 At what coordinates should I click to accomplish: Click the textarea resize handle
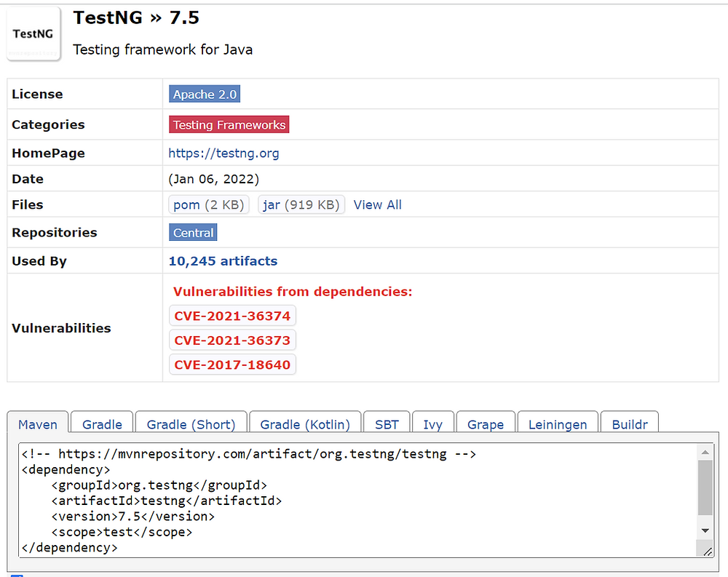(708, 552)
